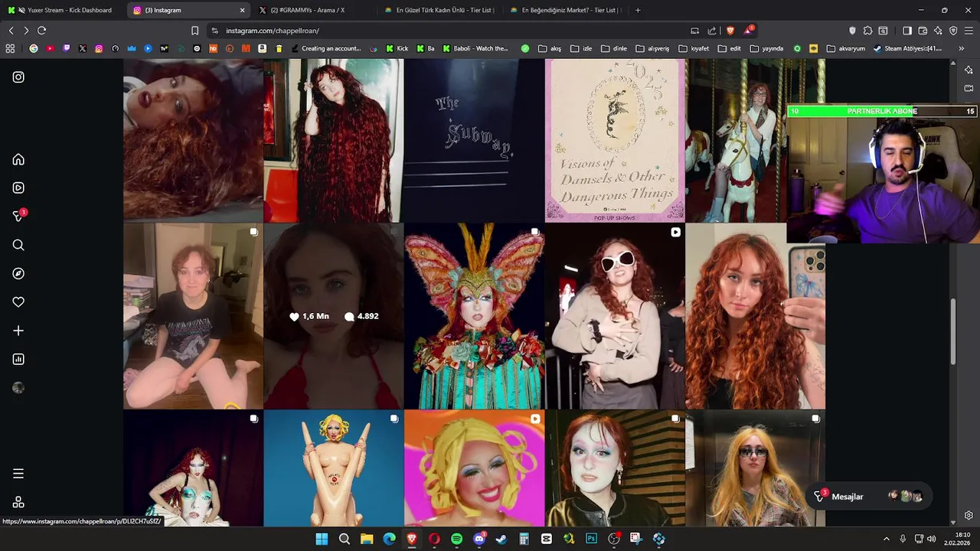Expand the alışveriş bookmarks folder
This screenshot has height=551, width=980.
[x=652, y=48]
